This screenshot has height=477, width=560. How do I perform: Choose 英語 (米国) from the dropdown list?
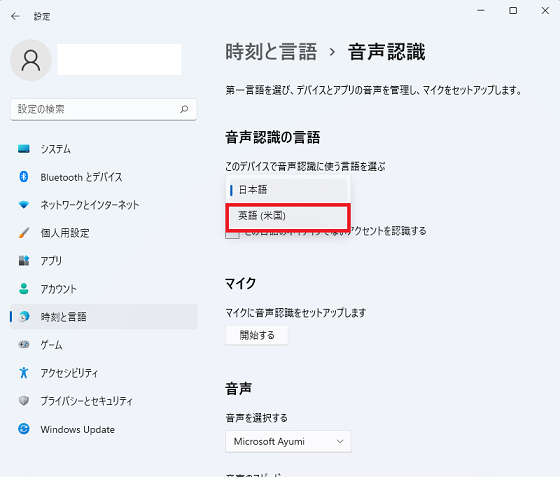(x=288, y=216)
